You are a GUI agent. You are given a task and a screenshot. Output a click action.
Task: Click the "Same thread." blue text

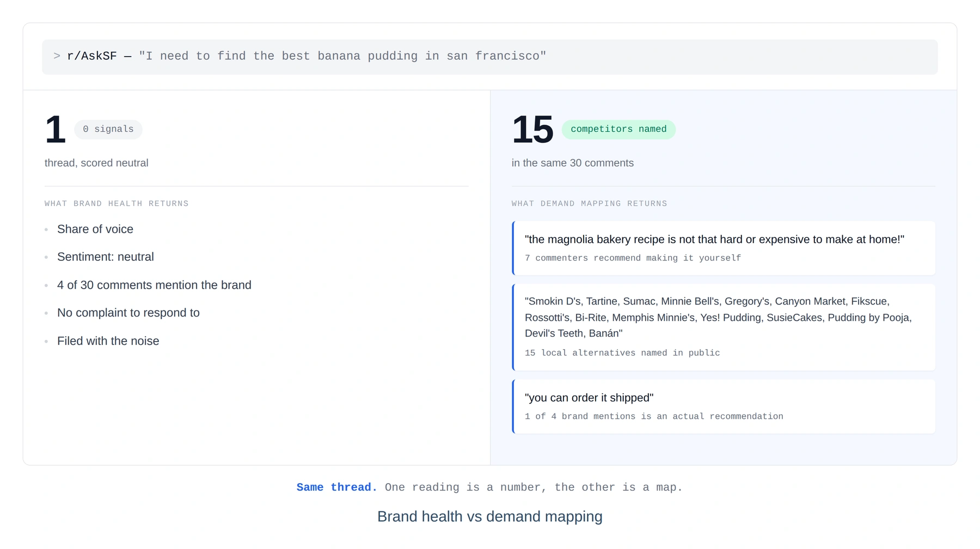(336, 487)
